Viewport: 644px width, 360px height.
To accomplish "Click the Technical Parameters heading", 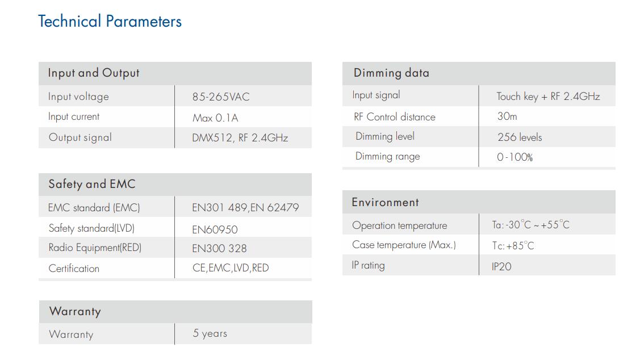I will 110,22.
